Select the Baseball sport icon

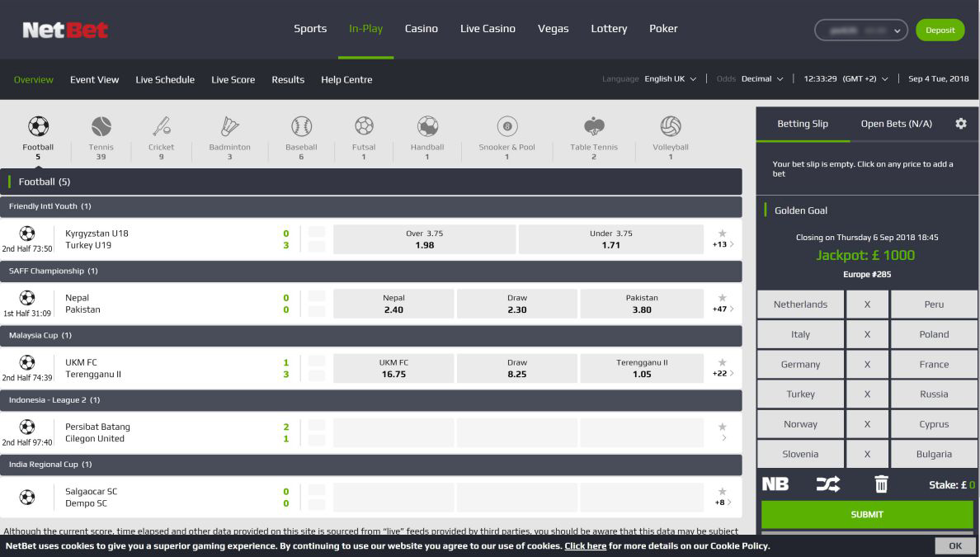301,127
